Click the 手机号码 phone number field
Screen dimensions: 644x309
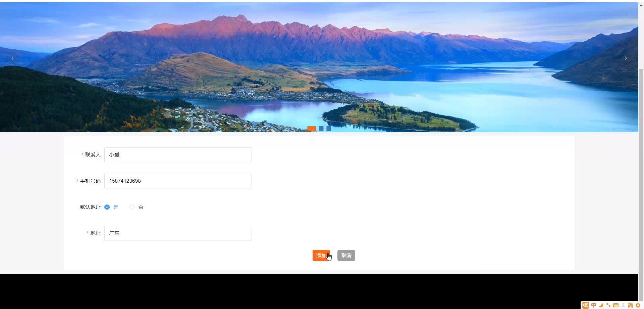(178, 181)
